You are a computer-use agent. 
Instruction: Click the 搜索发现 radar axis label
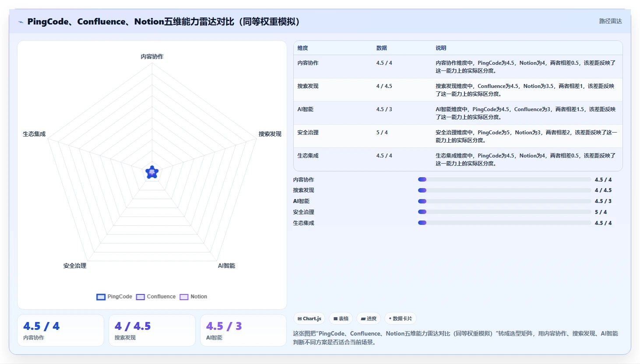pyautogui.click(x=270, y=134)
